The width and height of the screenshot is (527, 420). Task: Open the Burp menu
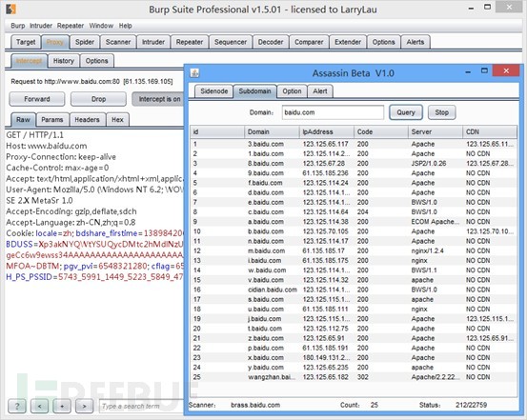[x=18, y=26]
